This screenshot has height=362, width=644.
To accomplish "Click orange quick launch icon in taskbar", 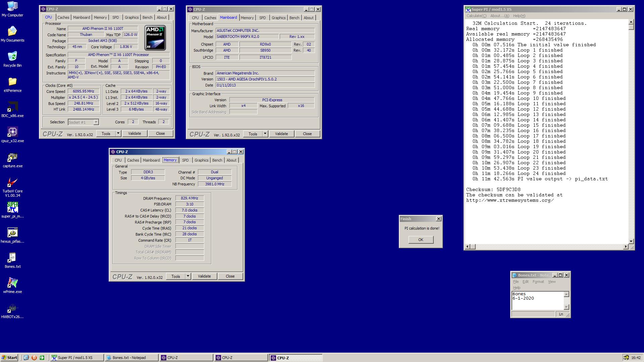I will coord(34,358).
